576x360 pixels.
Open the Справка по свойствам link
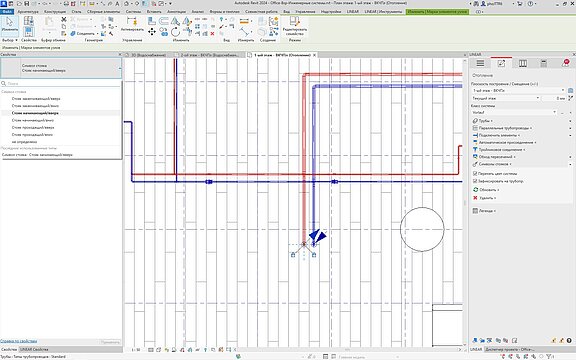coord(18,341)
